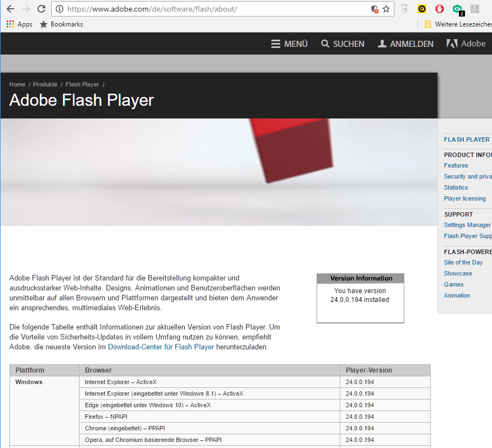Screen dimensions: 492x448
Task: Open the Apps grid icon in bookmarks bar
Action: (x=19, y=24)
